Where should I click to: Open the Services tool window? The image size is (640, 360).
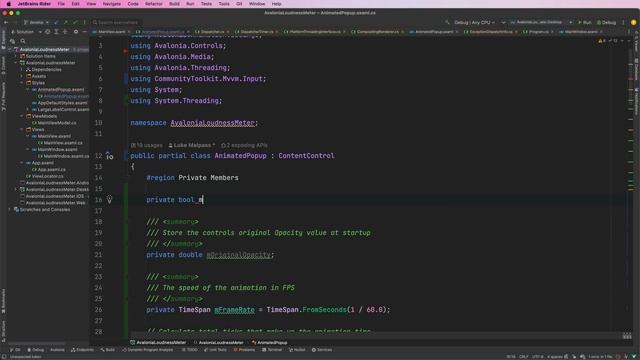point(322,350)
